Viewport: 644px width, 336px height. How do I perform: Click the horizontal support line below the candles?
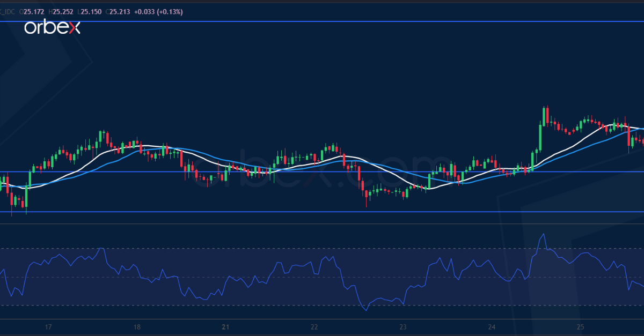click(322, 213)
